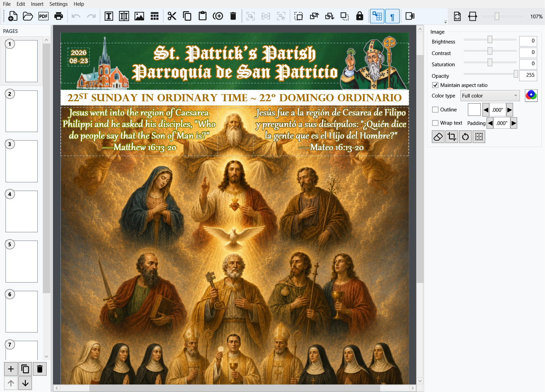545x392 pixels.
Task: Toggle the paragraph marks display
Action: pyautogui.click(x=392, y=16)
